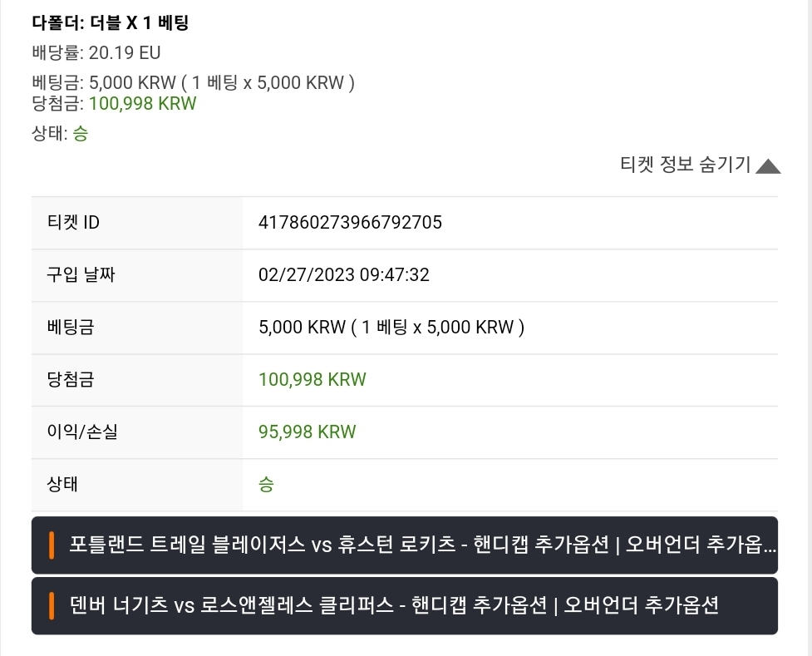The height and width of the screenshot is (656, 812).
Task: Click the 다폴더: 더블 X 1 베팅 heading
Action: pyautogui.click(x=111, y=22)
